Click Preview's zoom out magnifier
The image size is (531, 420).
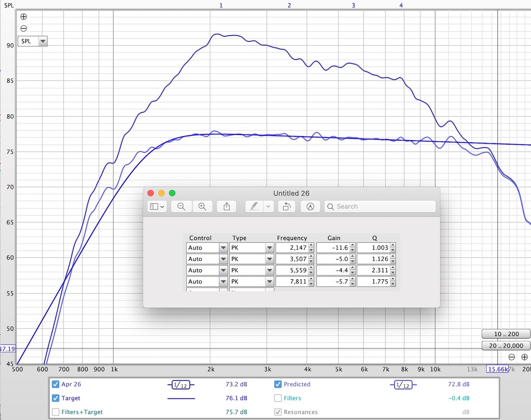click(x=181, y=206)
